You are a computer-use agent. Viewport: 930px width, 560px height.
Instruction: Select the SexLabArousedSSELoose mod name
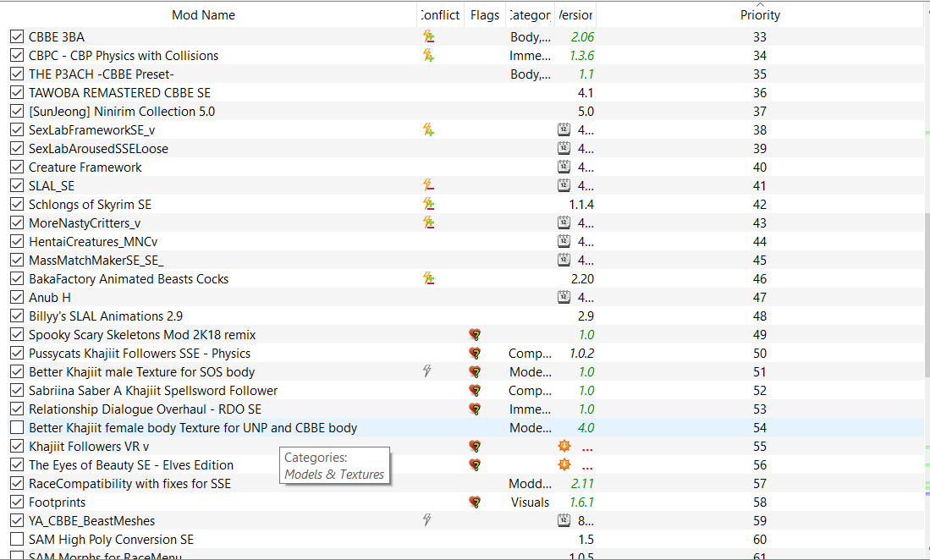(98, 149)
